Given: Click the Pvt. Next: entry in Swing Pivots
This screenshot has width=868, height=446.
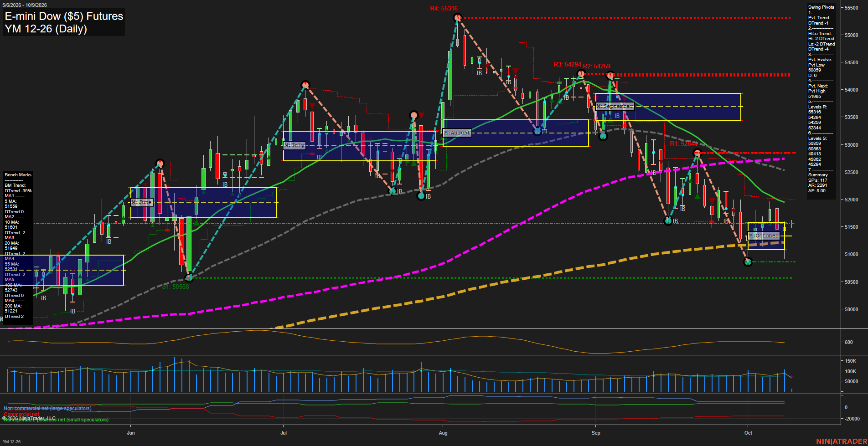Looking at the screenshot, I should click(x=817, y=86).
